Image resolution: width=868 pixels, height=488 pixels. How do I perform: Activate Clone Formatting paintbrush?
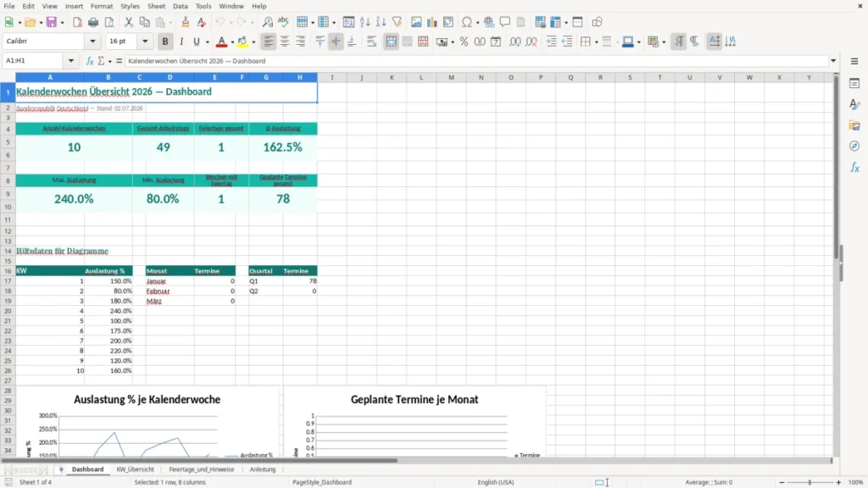(x=186, y=22)
